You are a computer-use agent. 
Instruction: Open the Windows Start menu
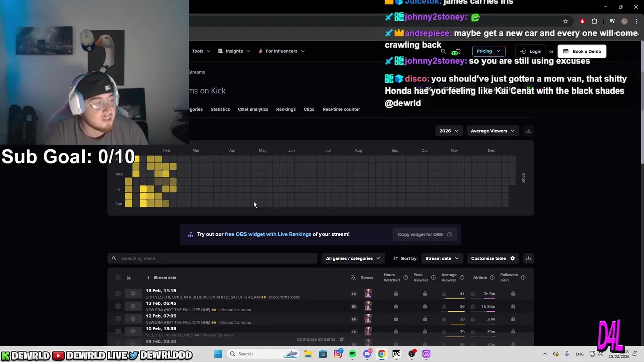[218, 354]
